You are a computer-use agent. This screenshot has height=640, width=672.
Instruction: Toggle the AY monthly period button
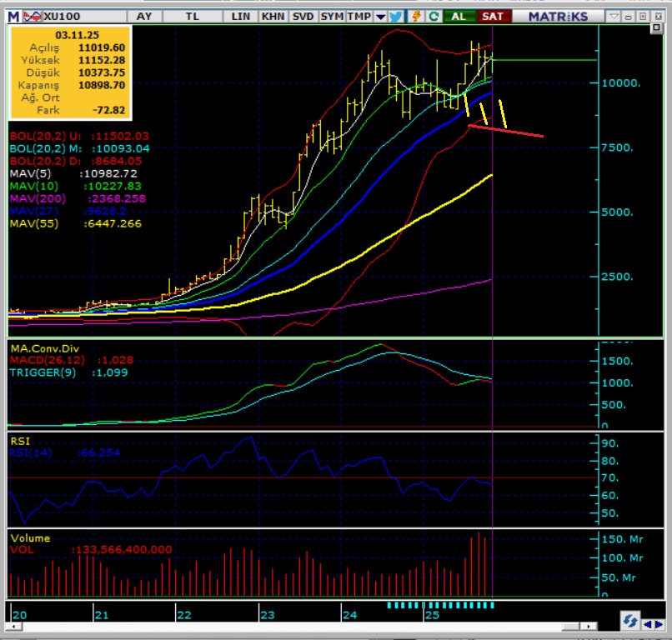[x=144, y=16]
